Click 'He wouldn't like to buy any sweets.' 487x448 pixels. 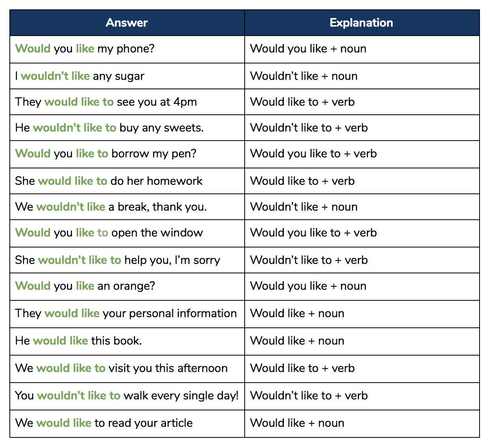pyautogui.click(x=127, y=128)
